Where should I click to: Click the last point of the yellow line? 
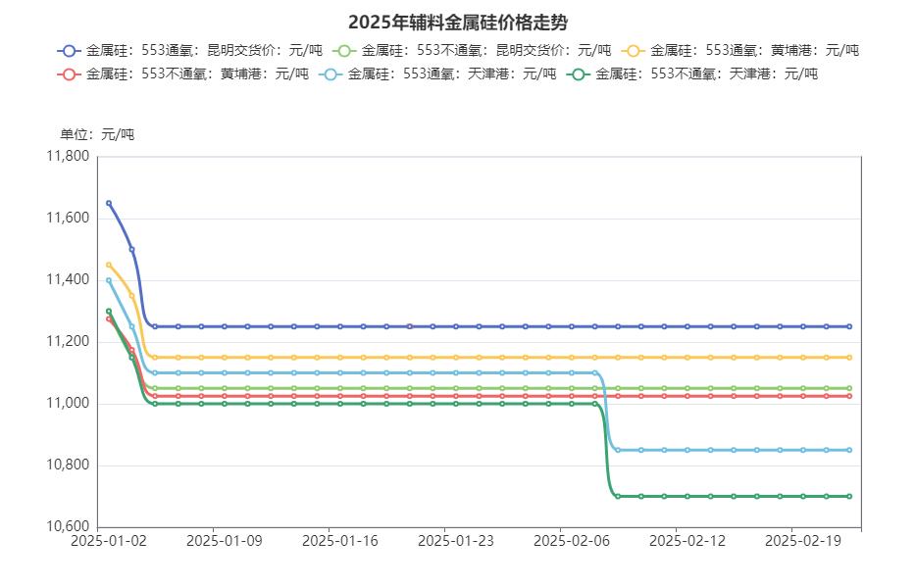coord(849,358)
